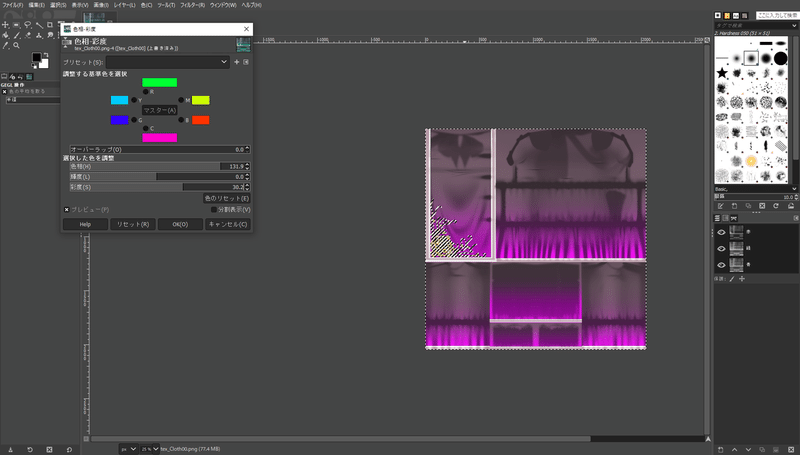Click the foreground color black swatch
Image resolution: width=800 pixels, height=455 pixels.
36,58
